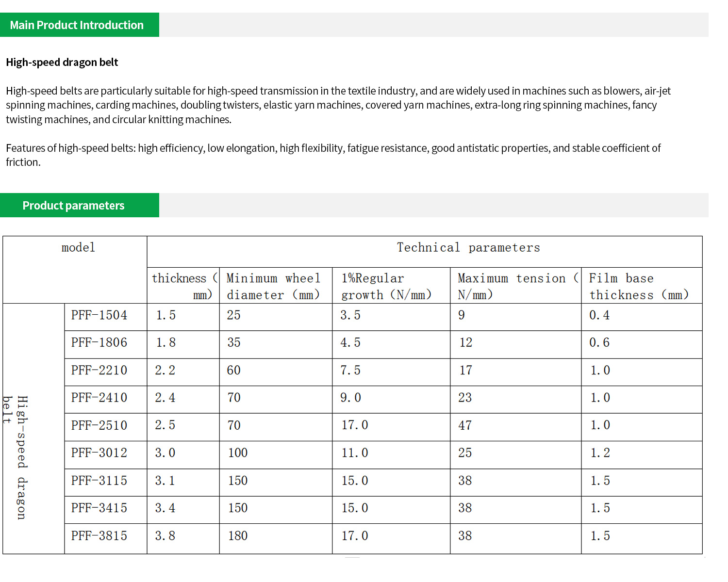Click the 180 minimum wheel diameter value
Screen dimensions: 728x582
pos(238,536)
